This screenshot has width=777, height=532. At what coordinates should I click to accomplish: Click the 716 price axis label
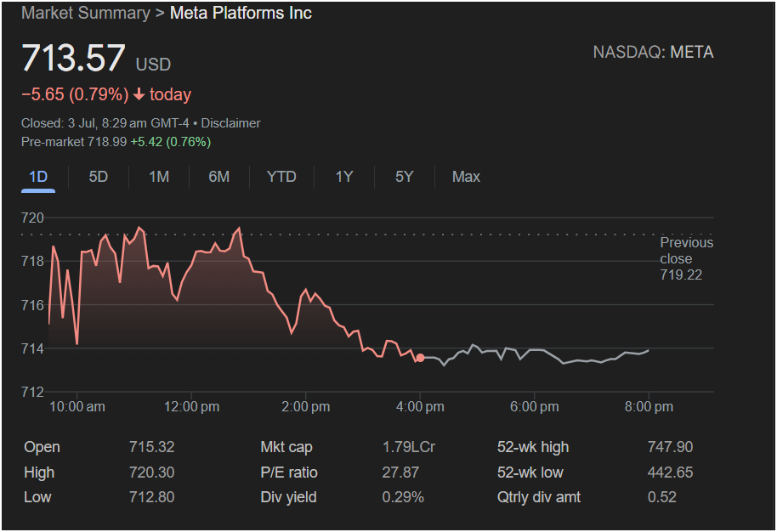tap(32, 305)
